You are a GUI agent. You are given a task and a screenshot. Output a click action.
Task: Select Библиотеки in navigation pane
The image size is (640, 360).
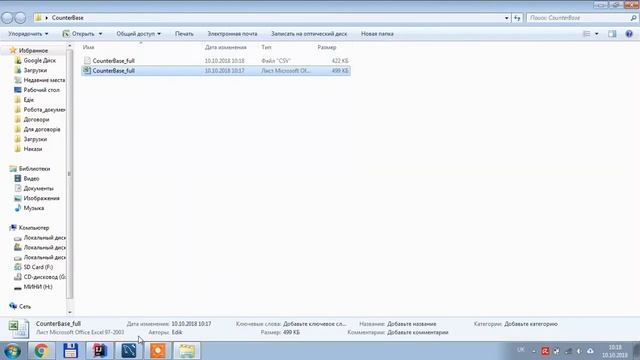[x=34, y=169]
